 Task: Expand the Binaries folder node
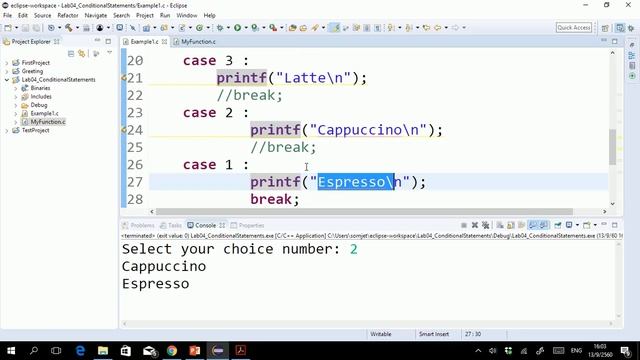[16, 88]
